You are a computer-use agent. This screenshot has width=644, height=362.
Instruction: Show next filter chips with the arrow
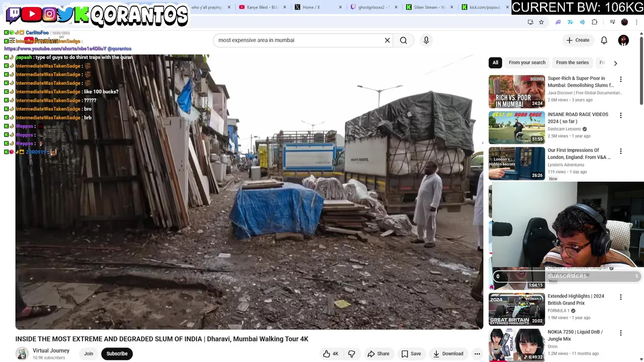tap(615, 63)
